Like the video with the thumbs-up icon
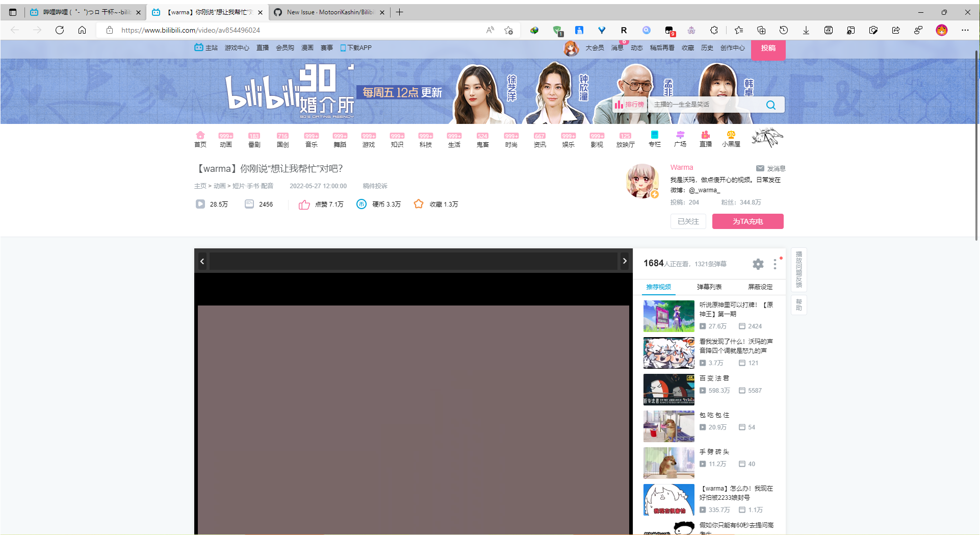This screenshot has height=535, width=980. [304, 204]
